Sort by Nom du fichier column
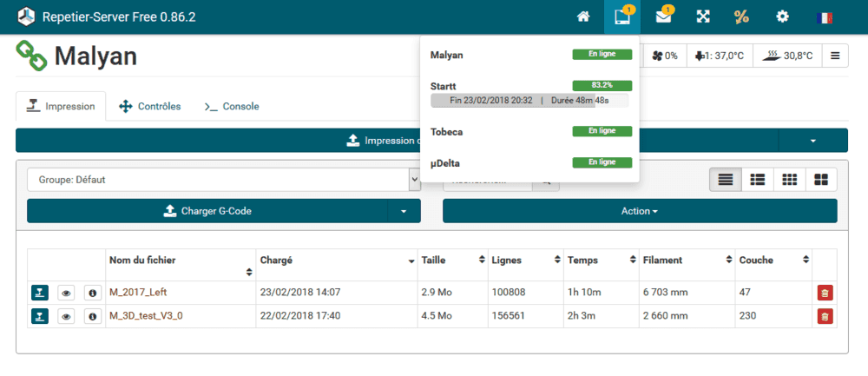Viewport: 868px width, 376px height. pos(181,265)
